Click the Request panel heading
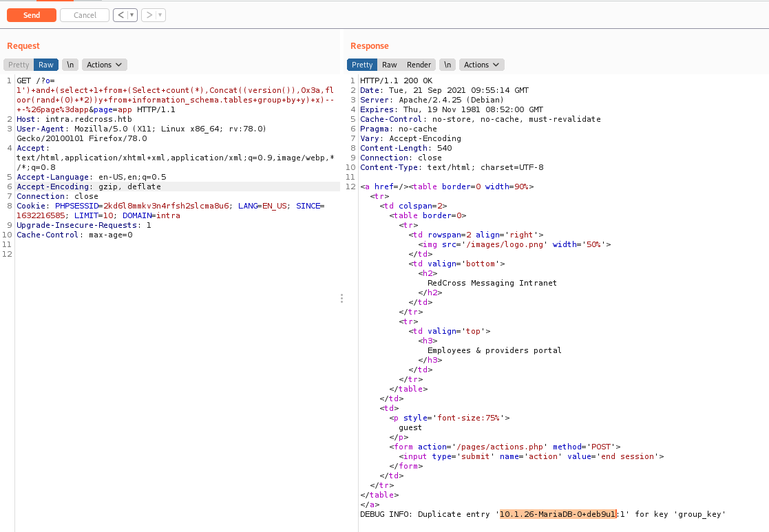The height and width of the screenshot is (532, 769). tap(23, 45)
